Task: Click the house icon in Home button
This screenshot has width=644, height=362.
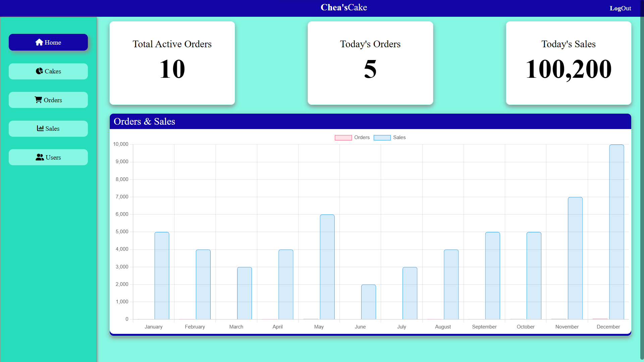Action: 39,42
